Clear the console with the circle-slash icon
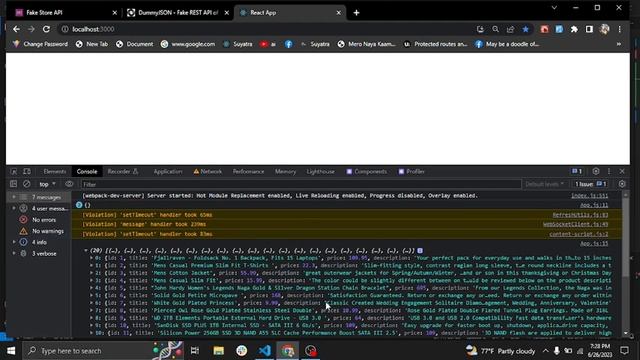The image size is (640, 360). coord(27,184)
